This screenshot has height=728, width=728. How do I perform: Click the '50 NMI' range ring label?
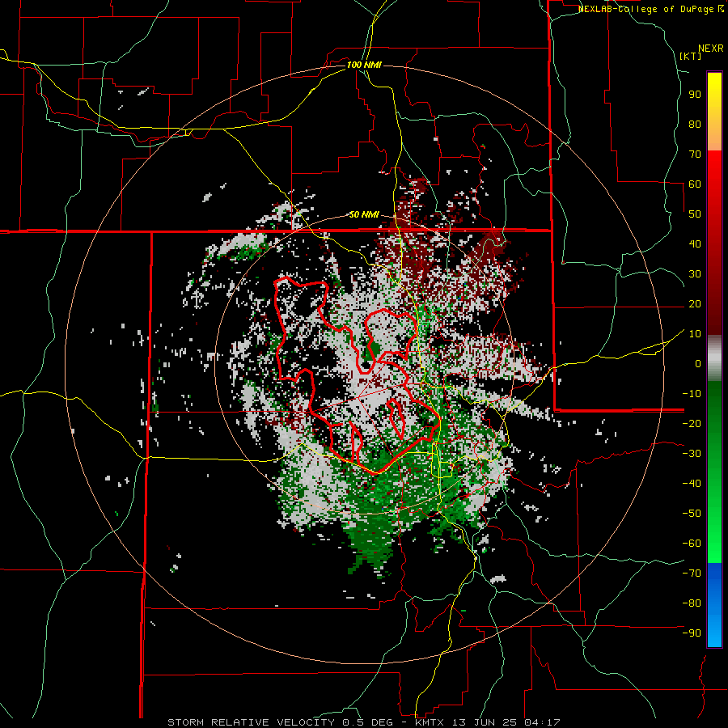coord(364,214)
